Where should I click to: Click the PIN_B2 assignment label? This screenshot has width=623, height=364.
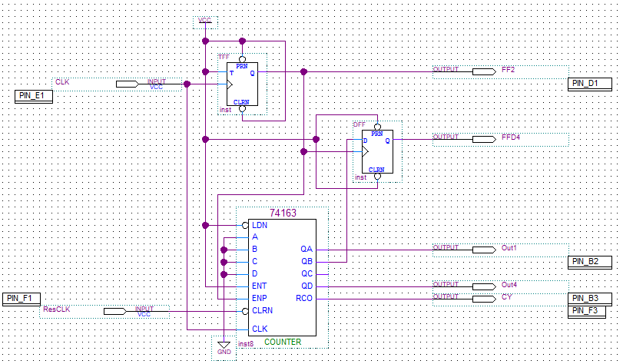(x=590, y=263)
